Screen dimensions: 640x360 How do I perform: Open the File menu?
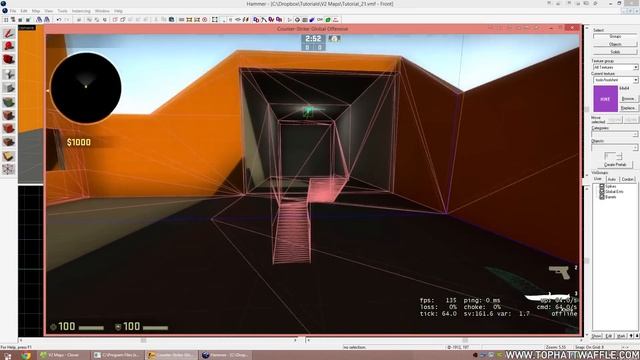pos(13,11)
